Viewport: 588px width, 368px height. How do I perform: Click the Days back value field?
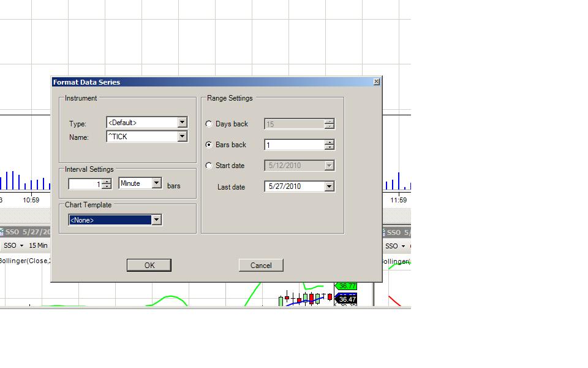pos(295,125)
